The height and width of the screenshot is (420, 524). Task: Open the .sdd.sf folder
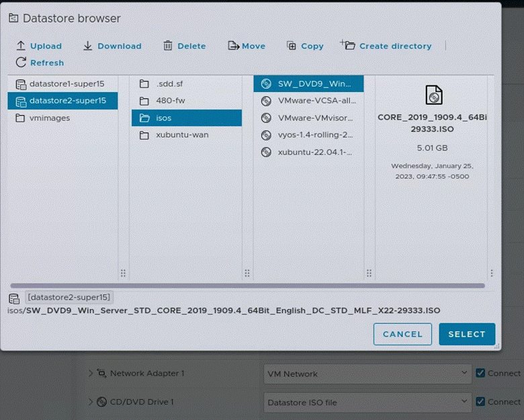coord(187,84)
